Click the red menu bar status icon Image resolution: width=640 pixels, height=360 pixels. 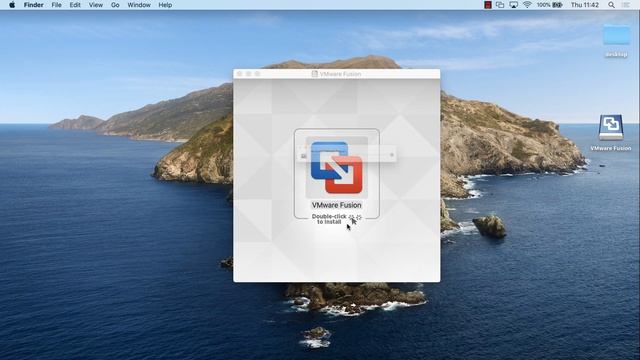(x=487, y=5)
